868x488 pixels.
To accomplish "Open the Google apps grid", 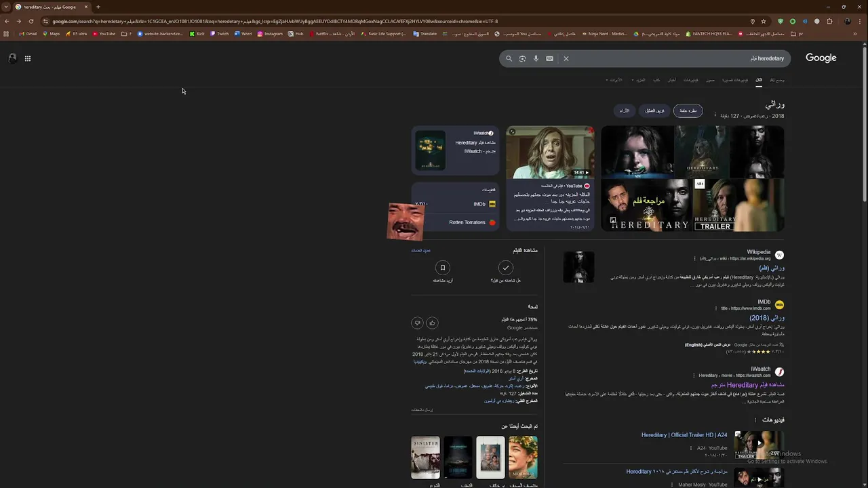I will [x=28, y=58].
